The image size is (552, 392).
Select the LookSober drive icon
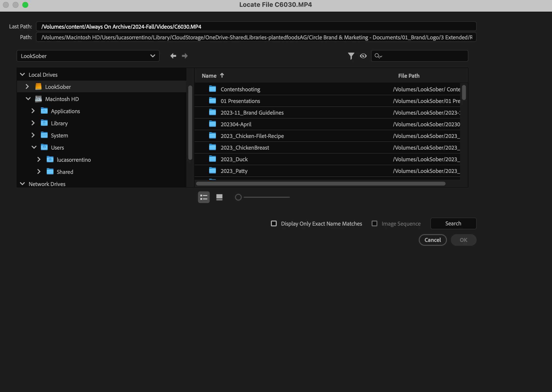38,87
